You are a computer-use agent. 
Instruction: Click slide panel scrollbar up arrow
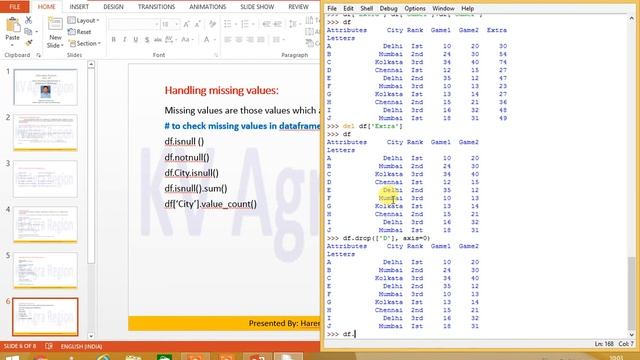pos(91,64)
